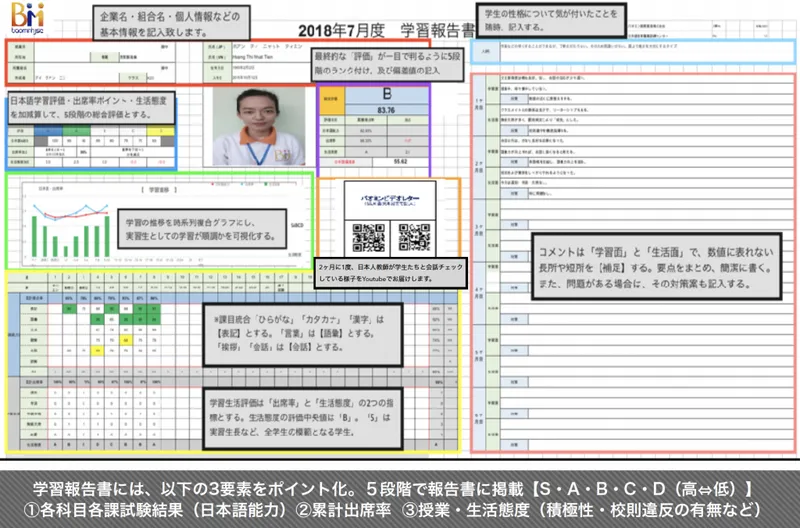Click the student portrait photo
Viewport: 800px width, 528px height.
(258, 127)
